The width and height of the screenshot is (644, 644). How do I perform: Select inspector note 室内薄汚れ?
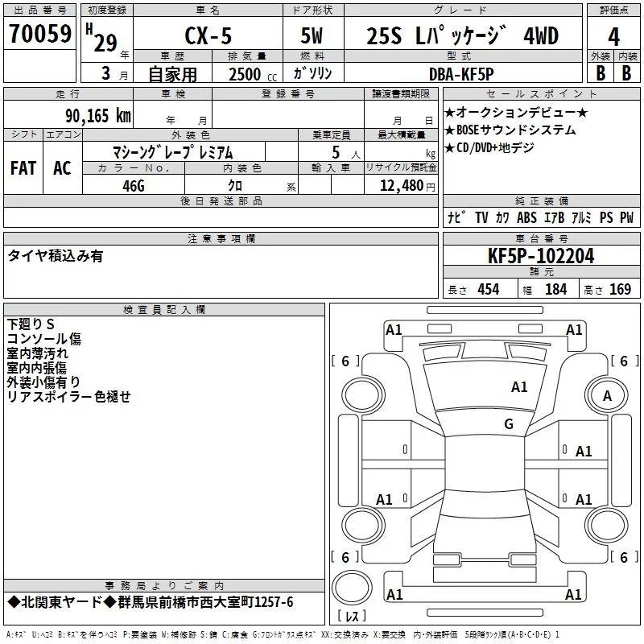coord(37,353)
